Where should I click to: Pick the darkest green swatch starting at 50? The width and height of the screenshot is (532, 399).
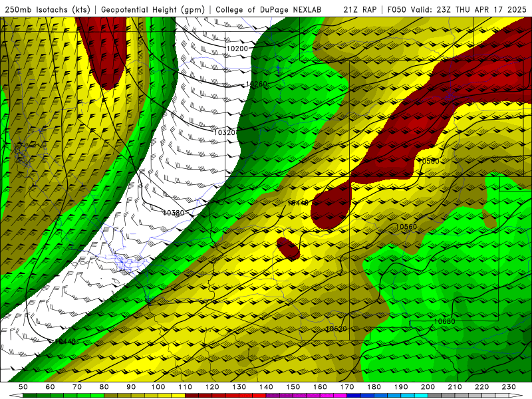coord(29,396)
